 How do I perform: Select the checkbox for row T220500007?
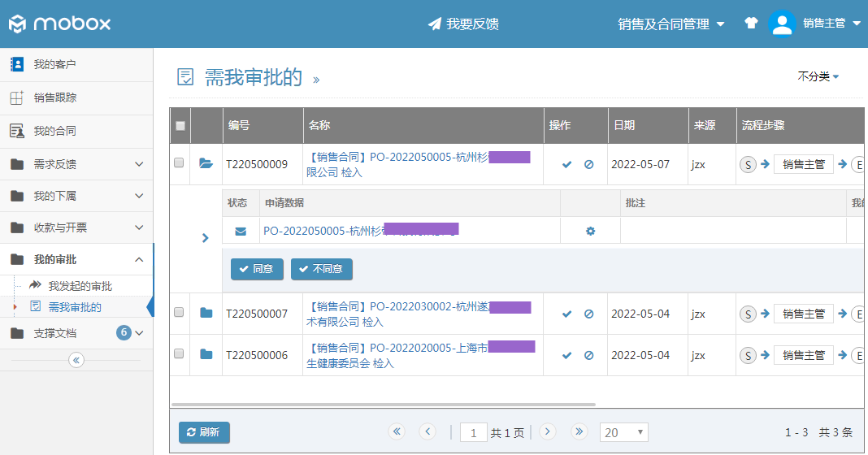(x=180, y=313)
